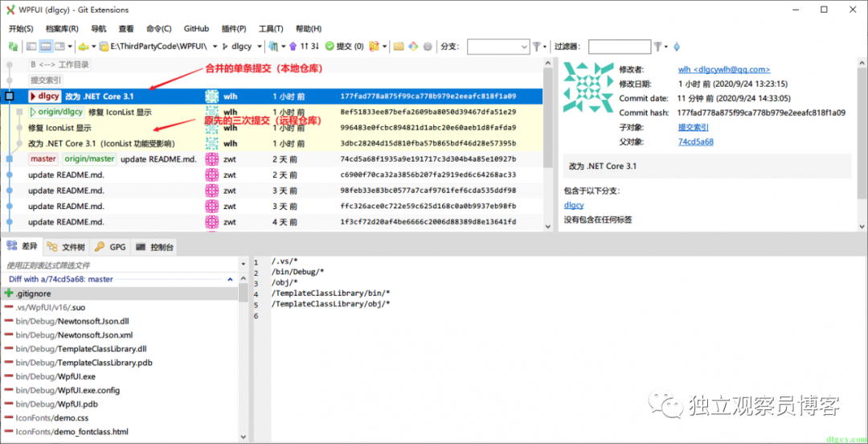Select the origin/dlgcy branch label
Viewport: 868px width, 444px height.
point(56,112)
